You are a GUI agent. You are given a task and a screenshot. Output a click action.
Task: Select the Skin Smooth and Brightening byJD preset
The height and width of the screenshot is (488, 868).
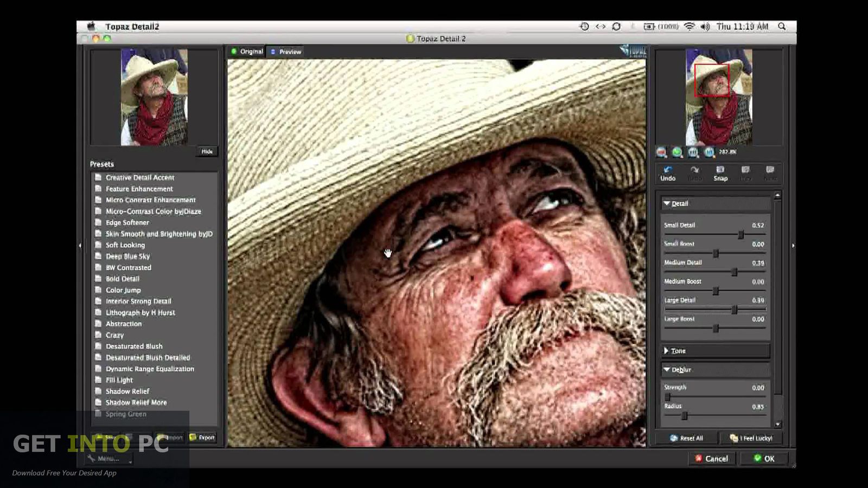[x=159, y=234]
